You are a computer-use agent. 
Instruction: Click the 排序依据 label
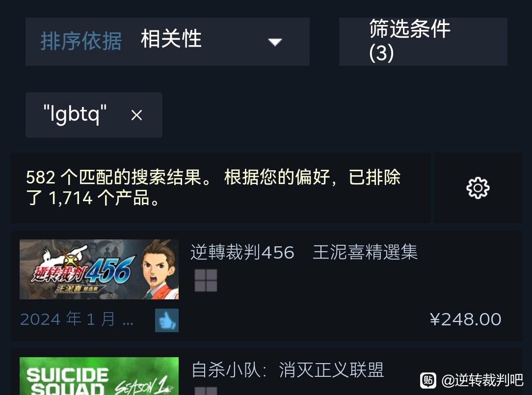(x=81, y=41)
